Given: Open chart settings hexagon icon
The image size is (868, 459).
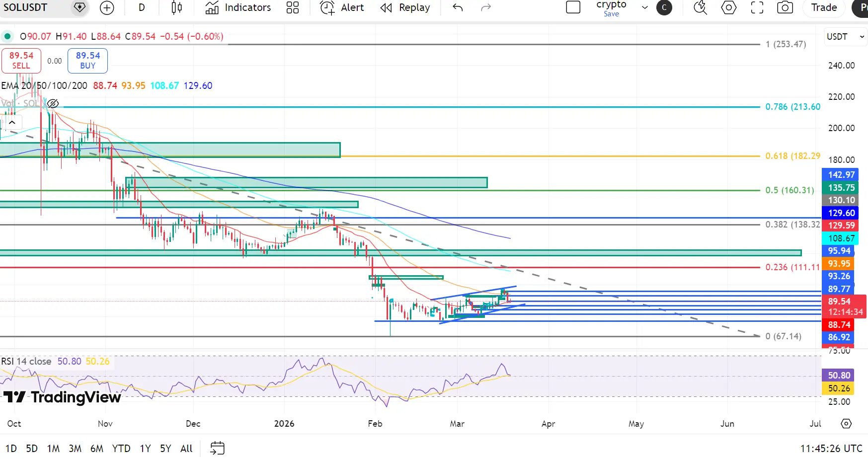Looking at the screenshot, I should 729,7.
